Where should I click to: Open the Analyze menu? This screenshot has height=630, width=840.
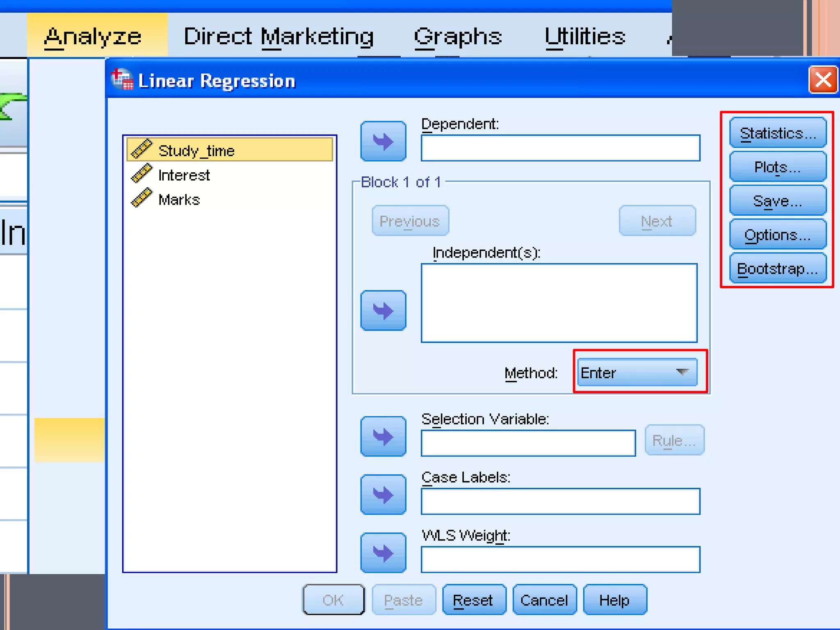click(93, 36)
